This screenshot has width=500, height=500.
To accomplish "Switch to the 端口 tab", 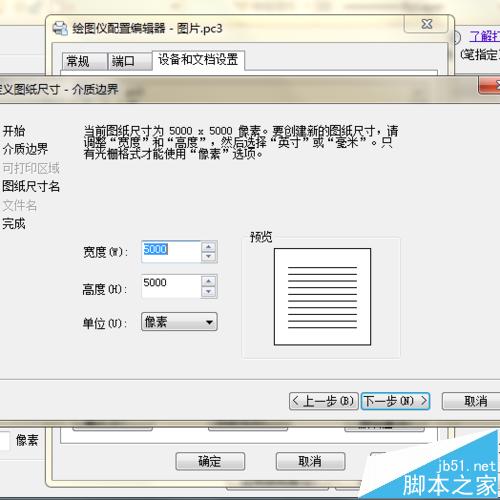I will [130, 61].
